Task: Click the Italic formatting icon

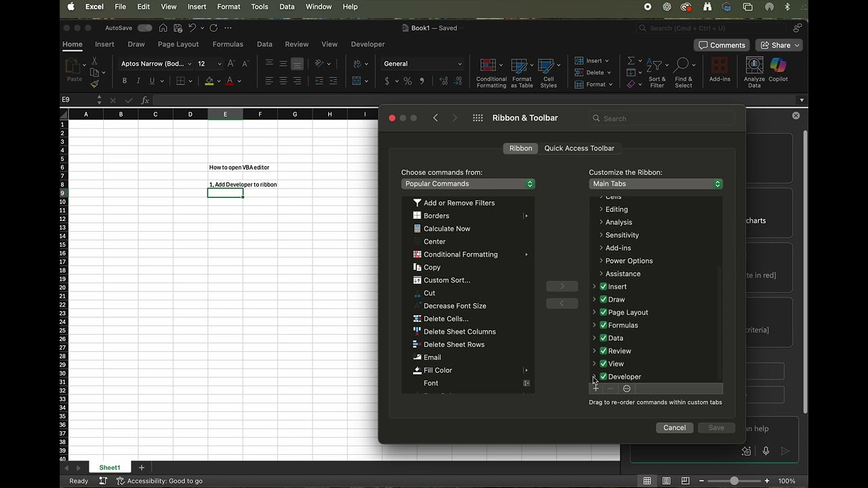Action: pos(138,81)
